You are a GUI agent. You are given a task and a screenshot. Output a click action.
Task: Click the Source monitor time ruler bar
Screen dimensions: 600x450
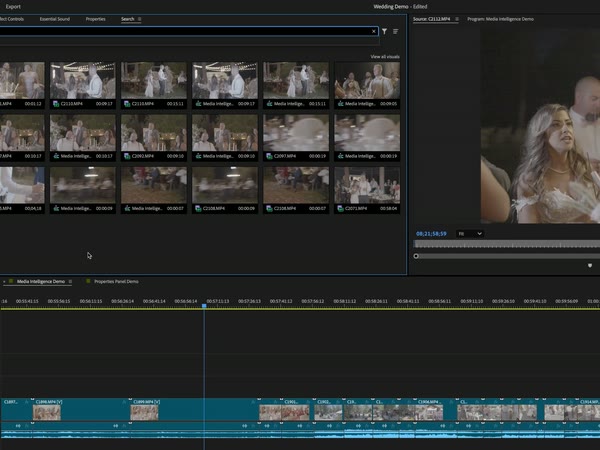(x=507, y=244)
